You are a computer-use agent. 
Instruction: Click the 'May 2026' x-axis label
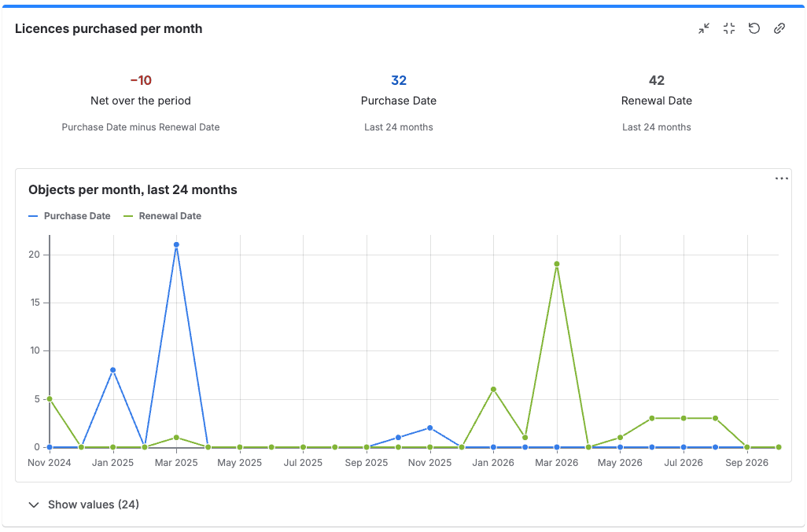tap(620, 463)
